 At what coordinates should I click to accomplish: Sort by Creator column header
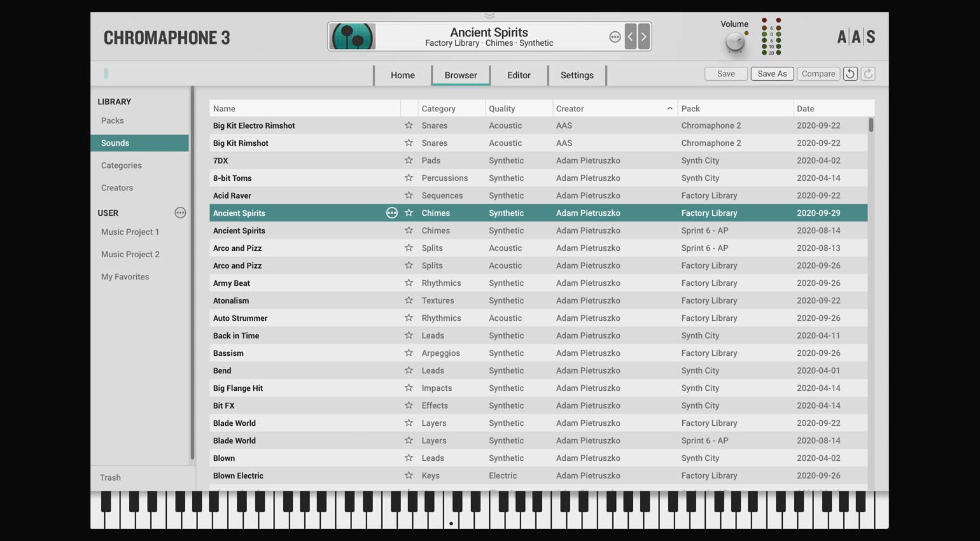coord(615,108)
